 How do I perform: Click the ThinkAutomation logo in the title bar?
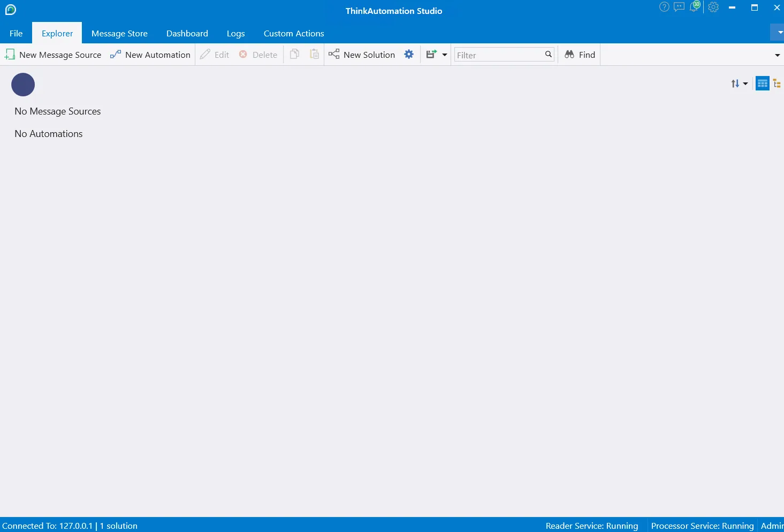(x=11, y=10)
